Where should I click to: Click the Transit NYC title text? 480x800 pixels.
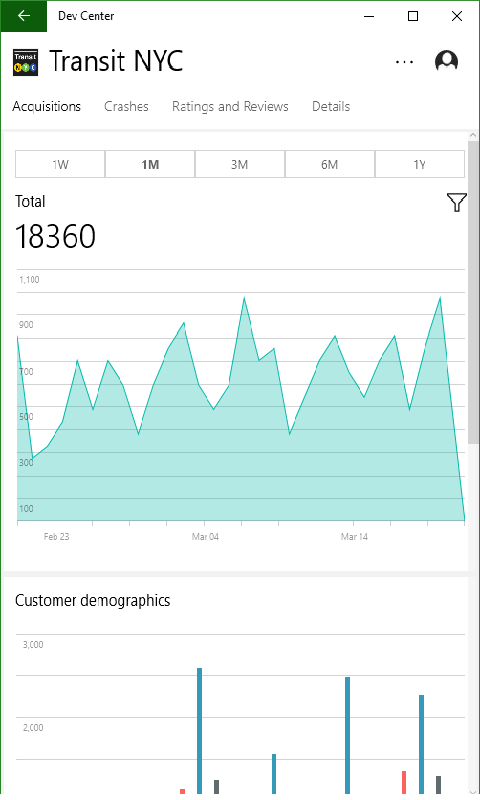point(116,61)
